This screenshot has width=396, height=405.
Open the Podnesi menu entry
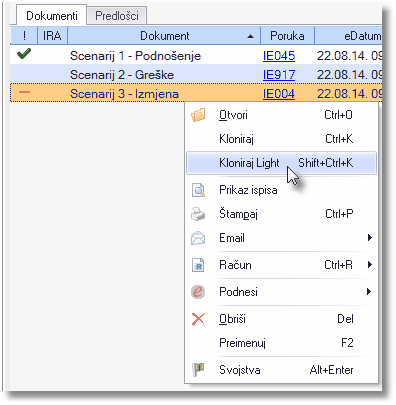pyautogui.click(x=282, y=292)
